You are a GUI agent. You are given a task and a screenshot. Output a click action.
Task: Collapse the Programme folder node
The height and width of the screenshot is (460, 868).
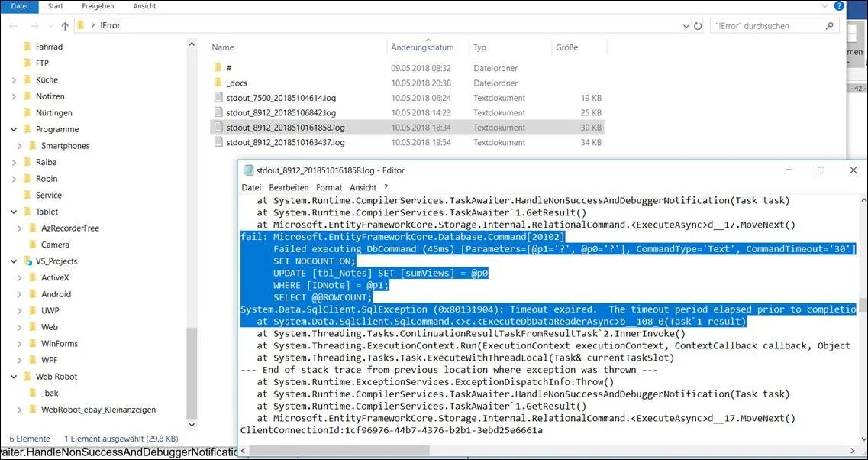[14, 129]
